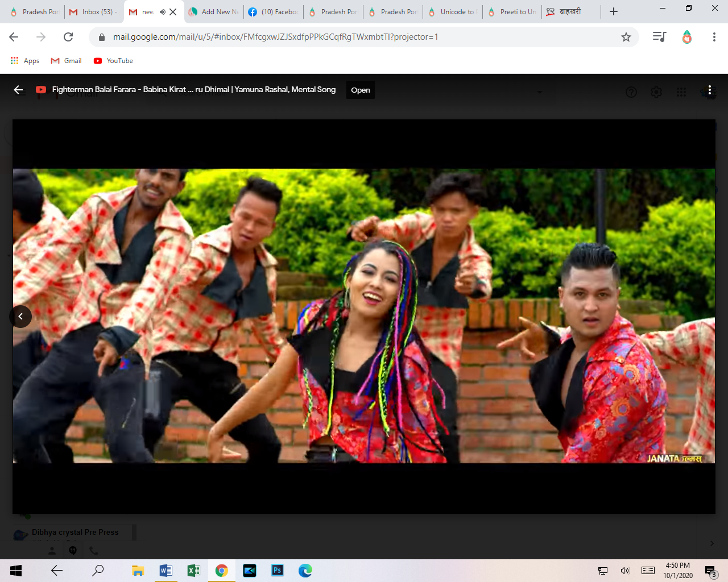Click the video preview thumbnail

[364, 316]
